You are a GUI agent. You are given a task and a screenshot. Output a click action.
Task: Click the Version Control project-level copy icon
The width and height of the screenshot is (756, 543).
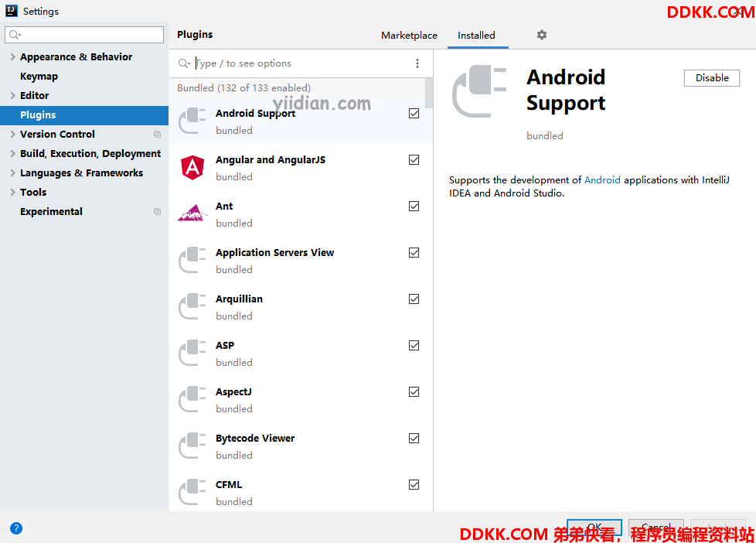pyautogui.click(x=157, y=134)
